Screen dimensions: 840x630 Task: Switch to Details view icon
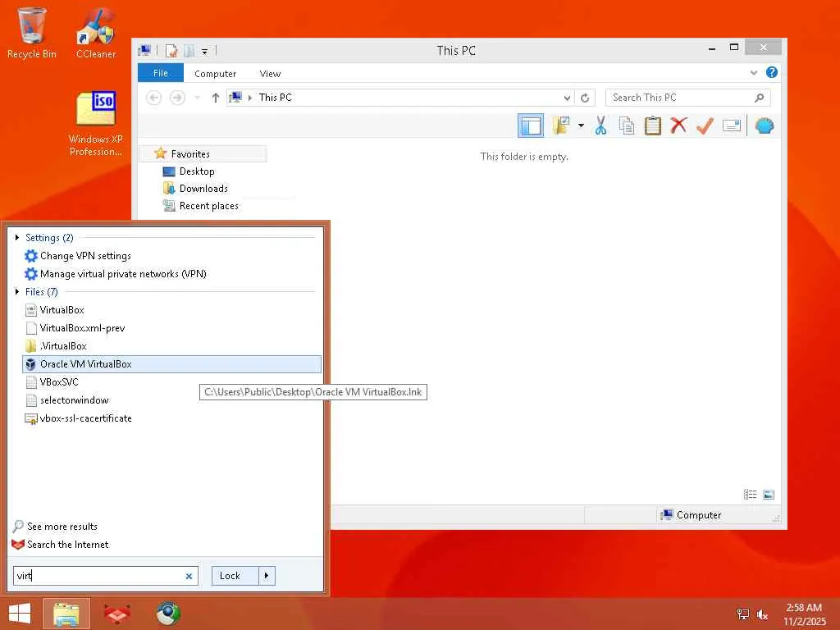coord(750,495)
